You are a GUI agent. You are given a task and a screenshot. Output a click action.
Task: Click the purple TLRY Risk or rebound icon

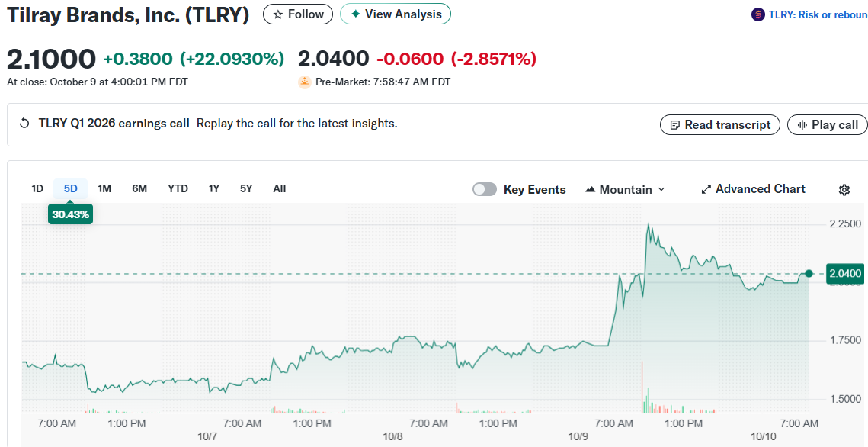757,14
